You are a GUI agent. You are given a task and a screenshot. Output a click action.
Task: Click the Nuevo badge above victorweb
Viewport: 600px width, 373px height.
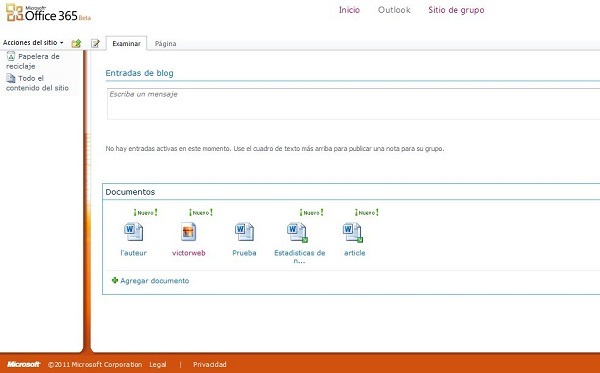(201, 212)
